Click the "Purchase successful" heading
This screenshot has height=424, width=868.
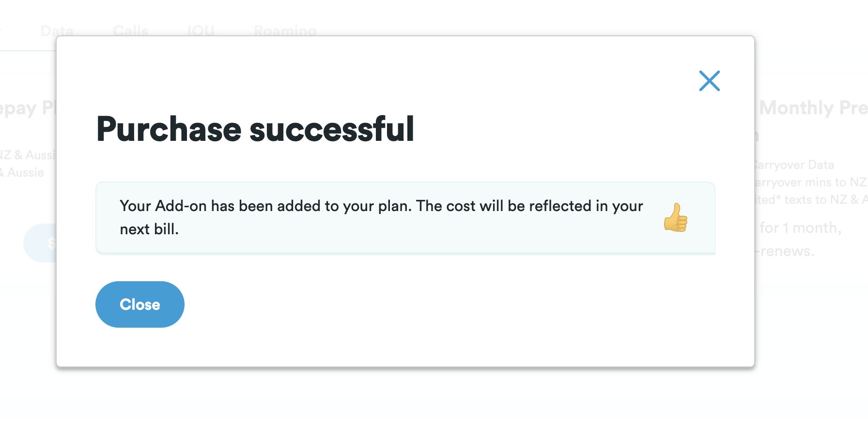255,129
